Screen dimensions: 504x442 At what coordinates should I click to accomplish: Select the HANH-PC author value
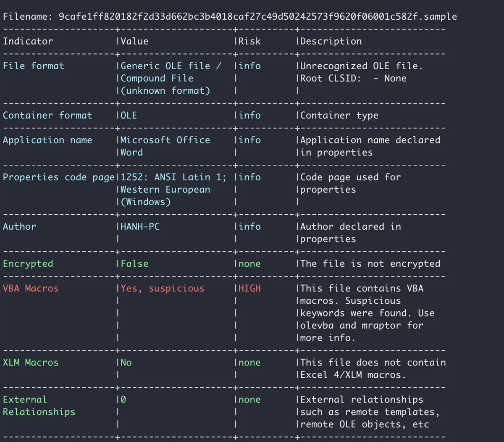click(140, 227)
